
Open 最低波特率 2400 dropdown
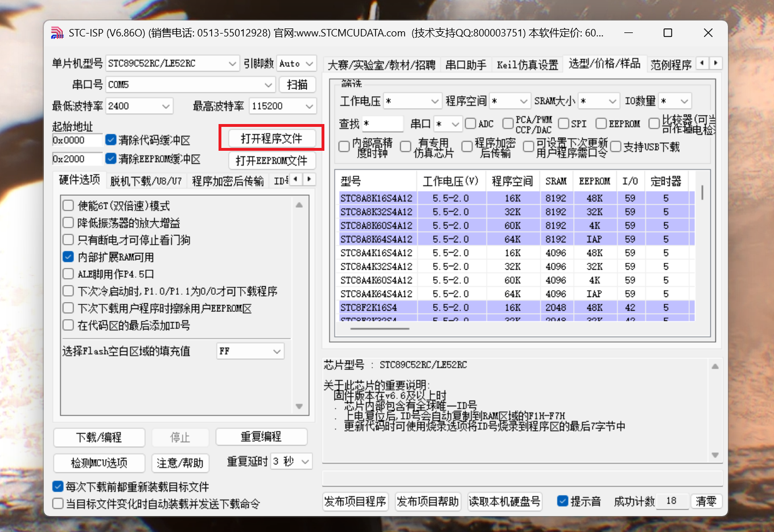[139, 106]
